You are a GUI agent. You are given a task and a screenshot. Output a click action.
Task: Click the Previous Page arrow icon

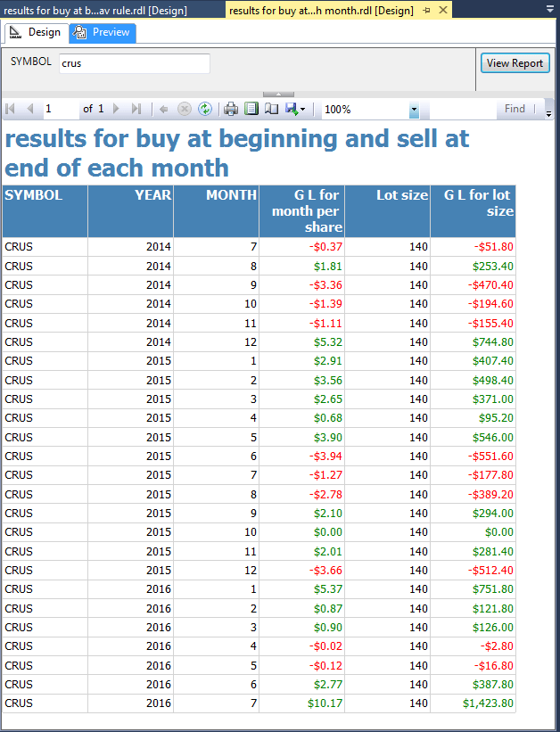(x=30, y=109)
